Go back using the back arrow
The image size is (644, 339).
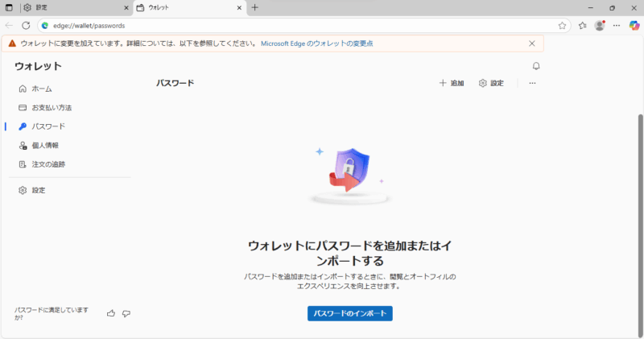tap(9, 26)
